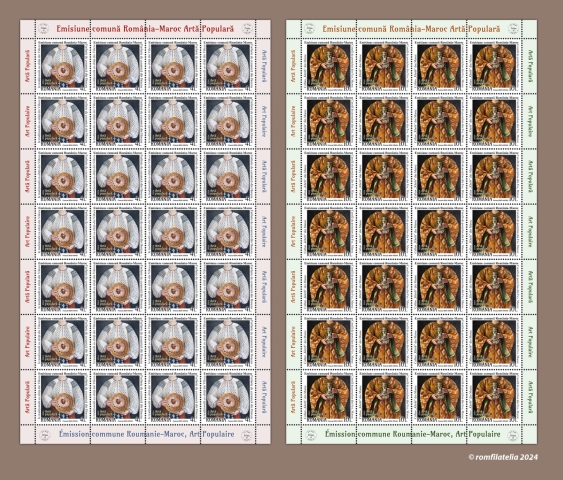563x480 pixels.
Task: Click the top-row green 'Artă Populară' right margin label on the green sheet
Action: (x=530, y=66)
